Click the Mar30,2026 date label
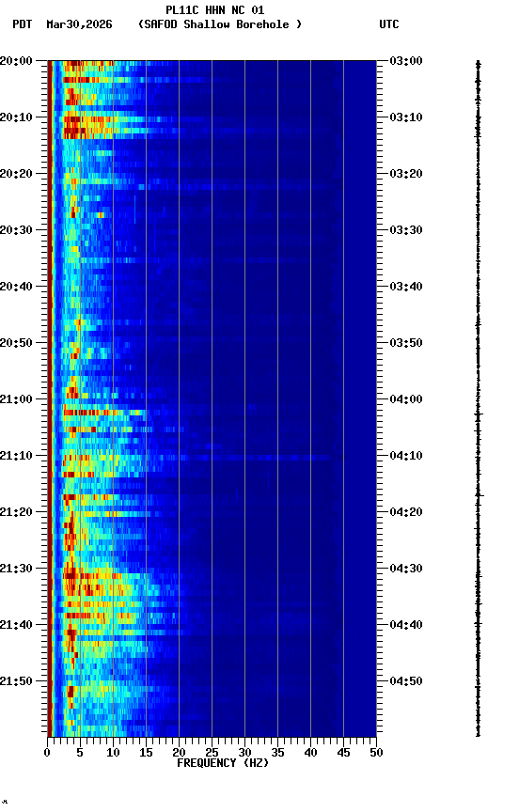This screenshot has height=812, width=519. point(79,24)
